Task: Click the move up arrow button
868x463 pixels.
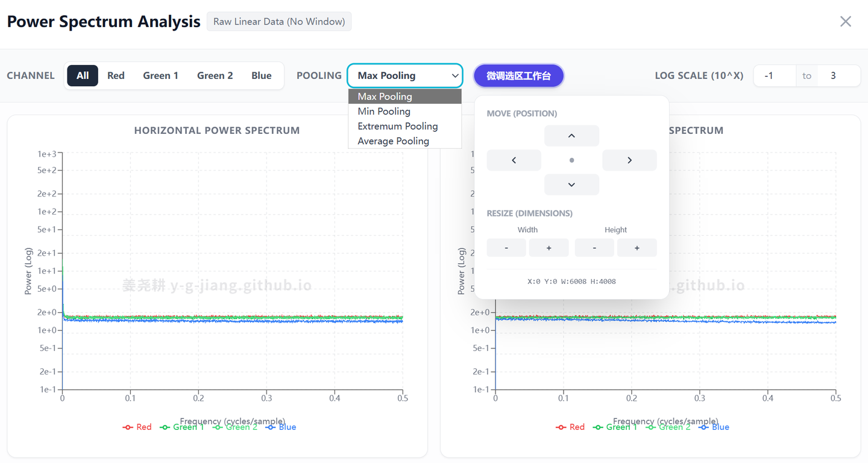Action: pos(571,136)
